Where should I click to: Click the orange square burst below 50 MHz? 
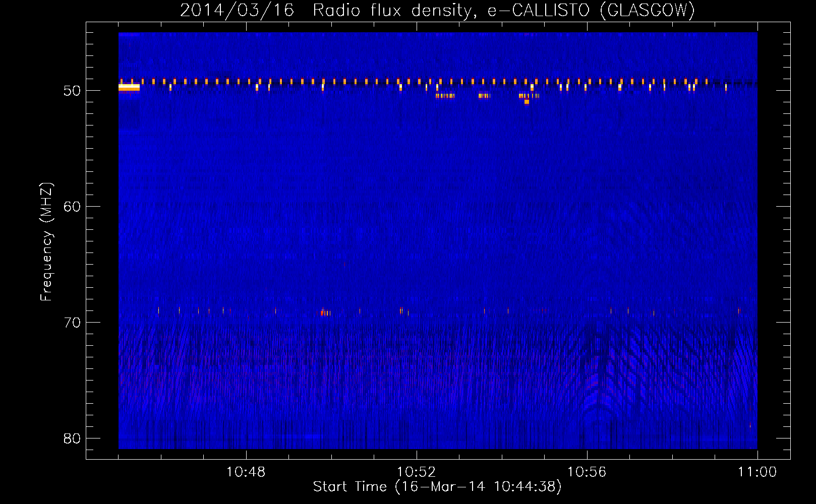(x=527, y=102)
